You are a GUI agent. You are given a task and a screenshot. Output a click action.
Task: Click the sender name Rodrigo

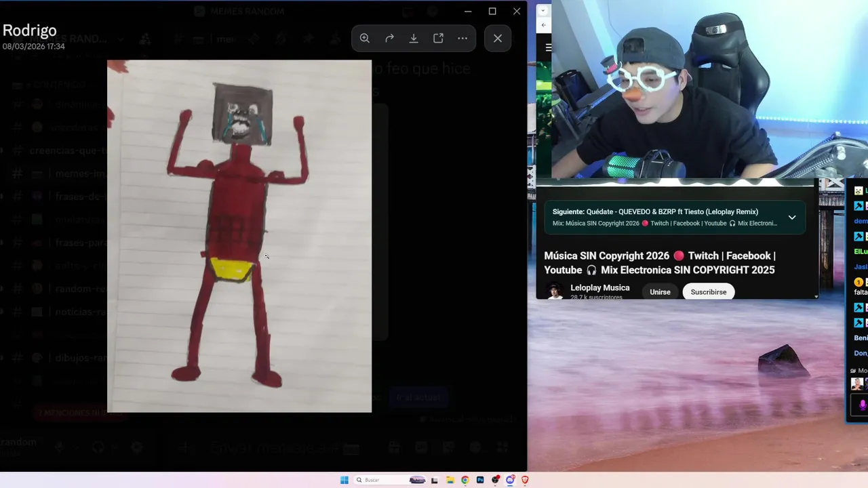30,30
